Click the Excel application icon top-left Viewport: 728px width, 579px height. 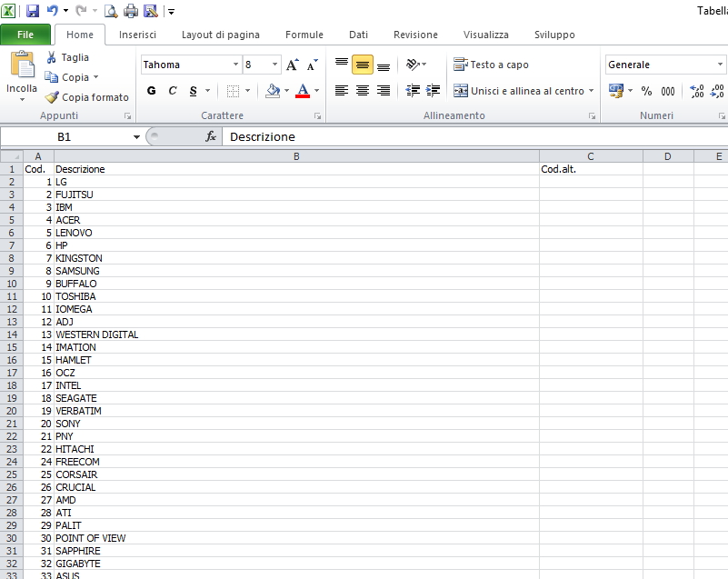click(8, 11)
